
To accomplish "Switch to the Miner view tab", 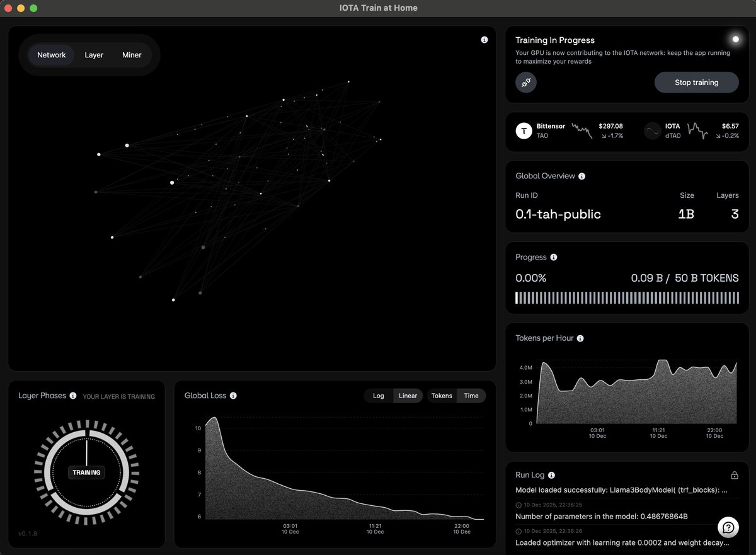I will point(132,55).
